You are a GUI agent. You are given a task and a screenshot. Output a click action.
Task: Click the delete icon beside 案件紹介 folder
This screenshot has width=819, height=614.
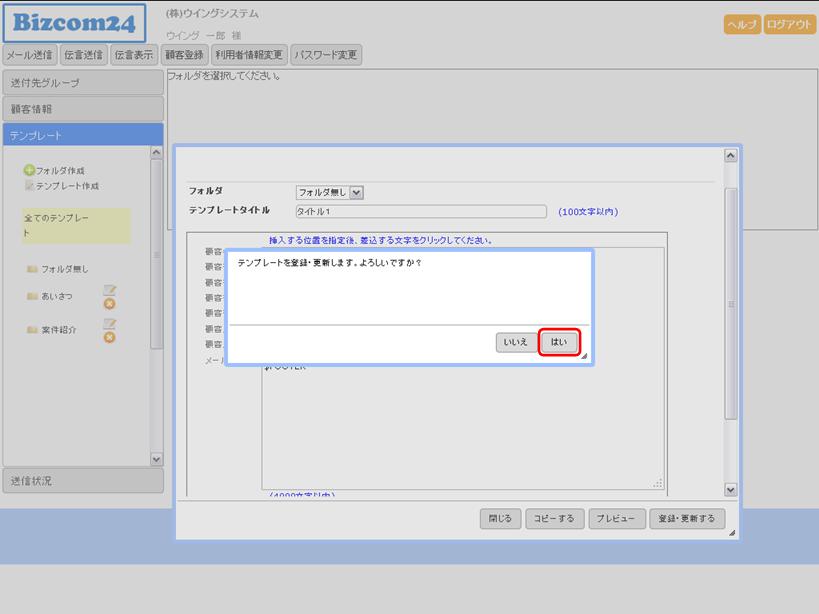[x=110, y=337]
